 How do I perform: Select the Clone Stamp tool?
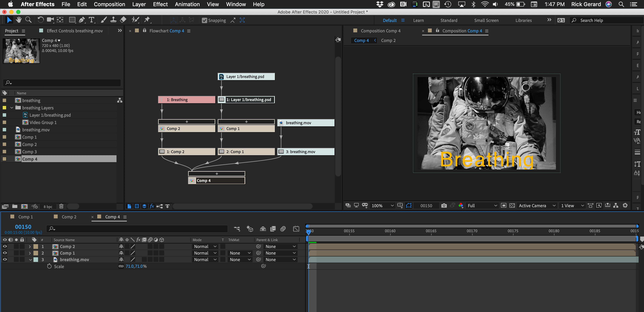pyautogui.click(x=113, y=20)
